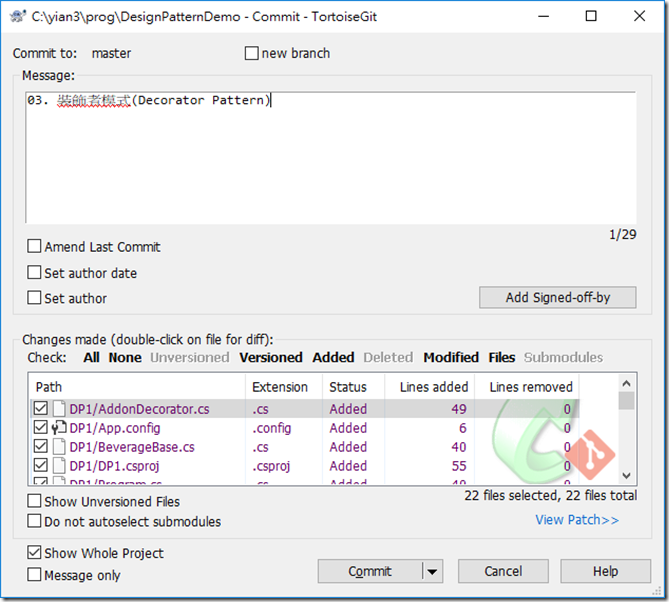Click Add Signed-off-by button
Image resolution: width=669 pixels, height=602 pixels.
(558, 297)
